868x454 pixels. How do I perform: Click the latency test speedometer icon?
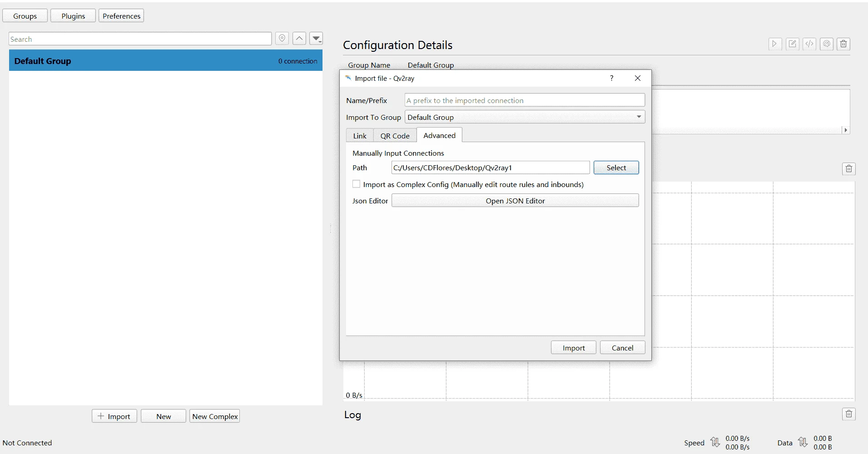(x=827, y=44)
